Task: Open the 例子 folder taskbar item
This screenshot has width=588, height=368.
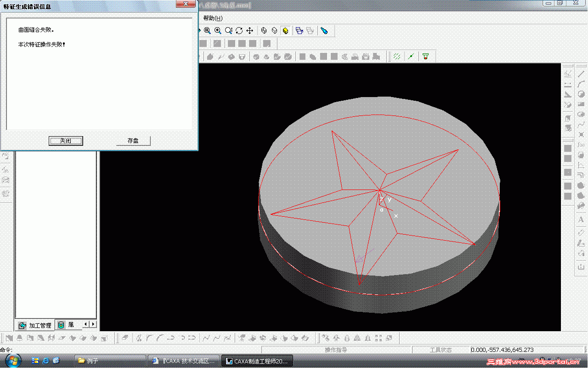Action: pos(109,361)
